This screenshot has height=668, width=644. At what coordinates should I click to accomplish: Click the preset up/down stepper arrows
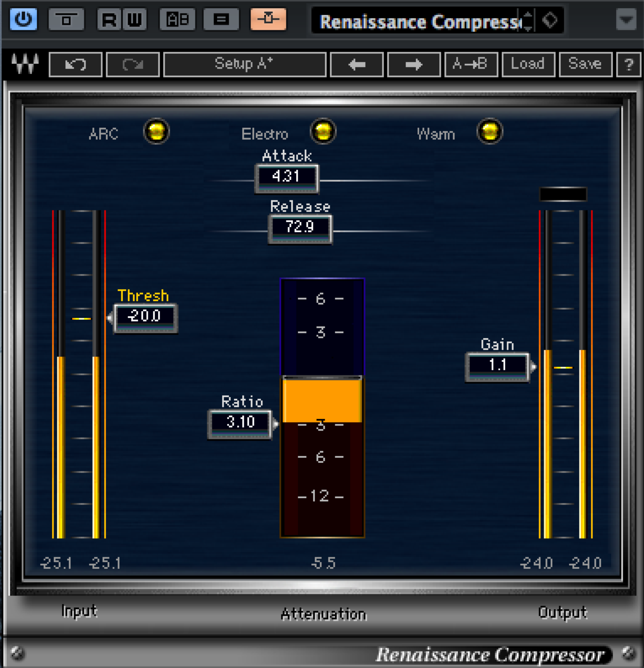pos(528,21)
